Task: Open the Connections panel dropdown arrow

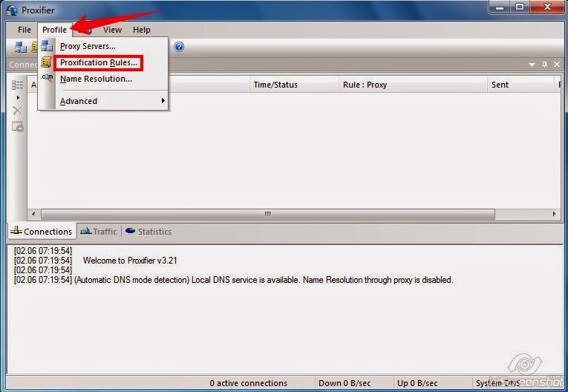Action: (532, 65)
